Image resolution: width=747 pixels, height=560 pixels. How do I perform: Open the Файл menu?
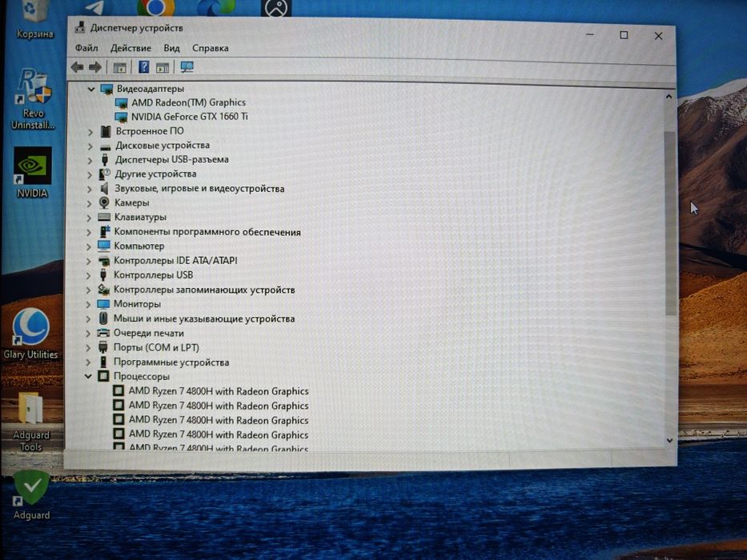[x=86, y=48]
